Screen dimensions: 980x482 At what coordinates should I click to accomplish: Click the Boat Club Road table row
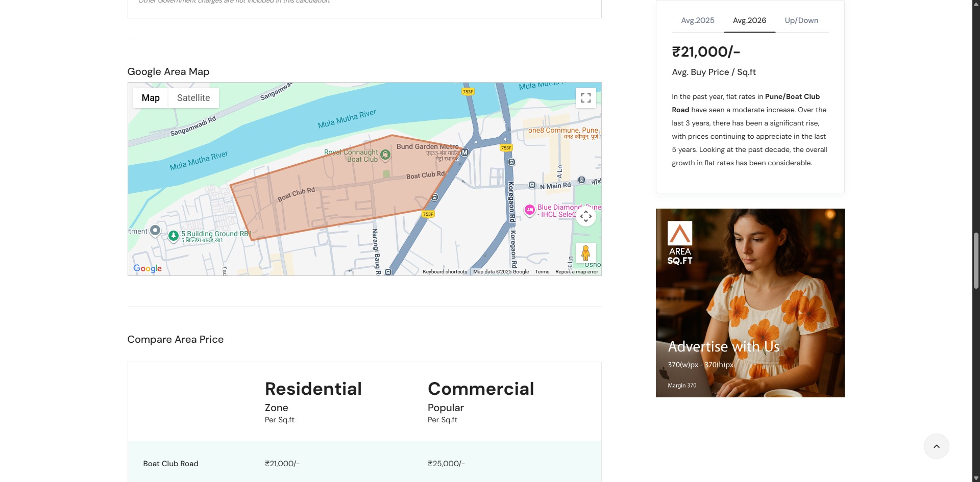pyautogui.click(x=364, y=463)
